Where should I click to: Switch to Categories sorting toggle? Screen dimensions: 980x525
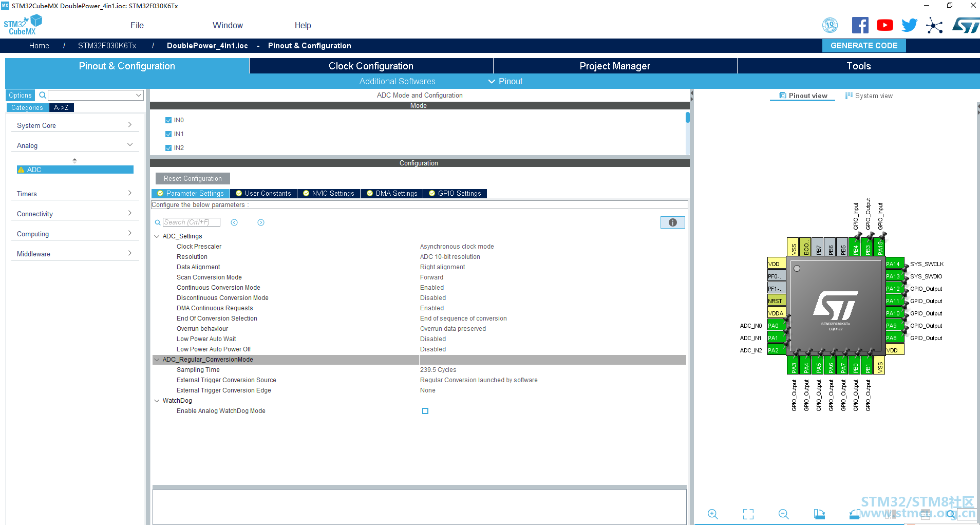click(27, 107)
